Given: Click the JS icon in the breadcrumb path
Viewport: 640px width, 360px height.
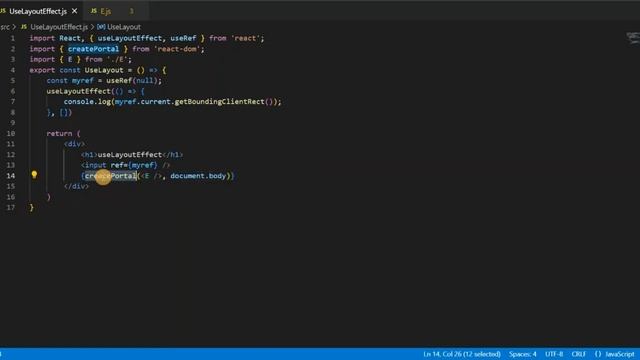Looking at the screenshot, I should coord(24,27).
